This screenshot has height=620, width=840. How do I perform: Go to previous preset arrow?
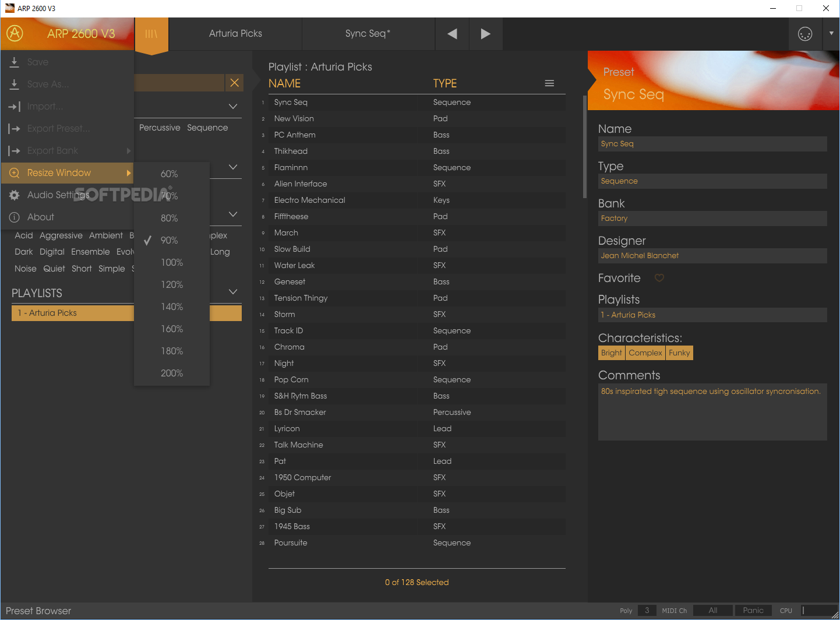coord(452,34)
